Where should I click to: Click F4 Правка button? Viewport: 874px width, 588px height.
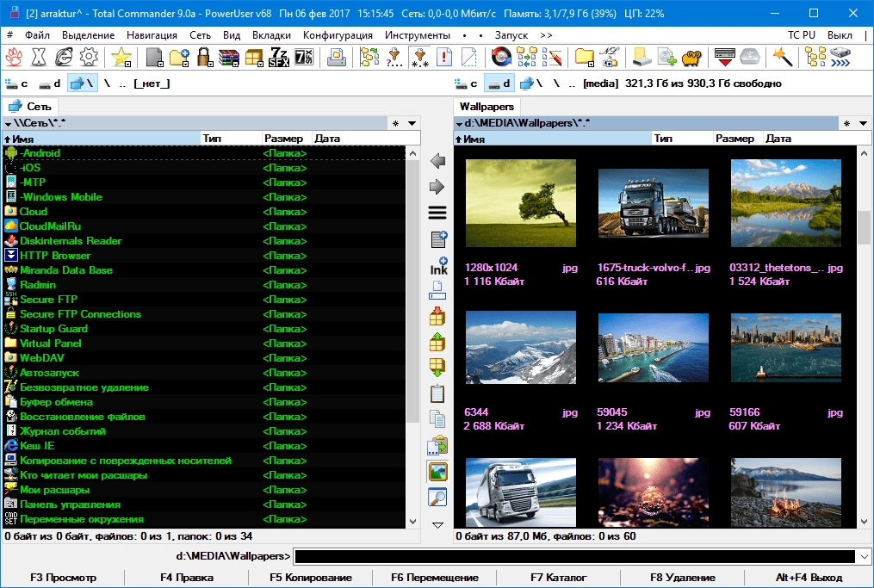point(187,578)
